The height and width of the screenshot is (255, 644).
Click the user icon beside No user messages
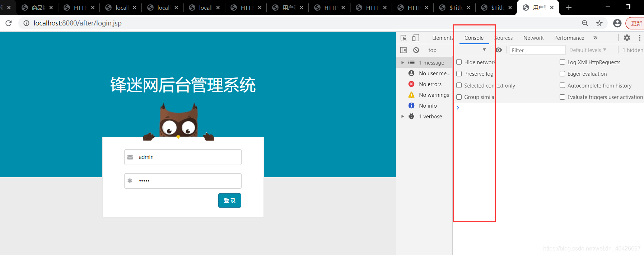411,73
